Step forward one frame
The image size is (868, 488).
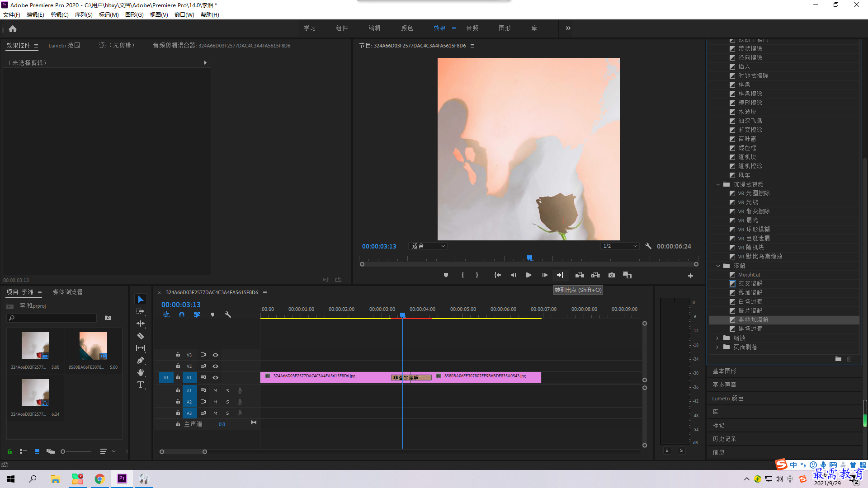point(545,275)
